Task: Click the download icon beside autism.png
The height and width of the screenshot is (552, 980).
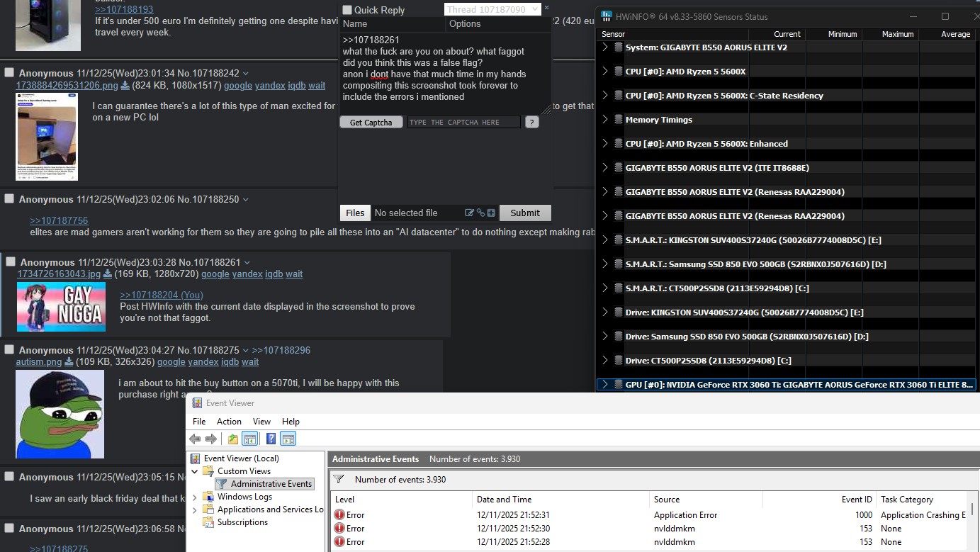Action: coord(69,362)
